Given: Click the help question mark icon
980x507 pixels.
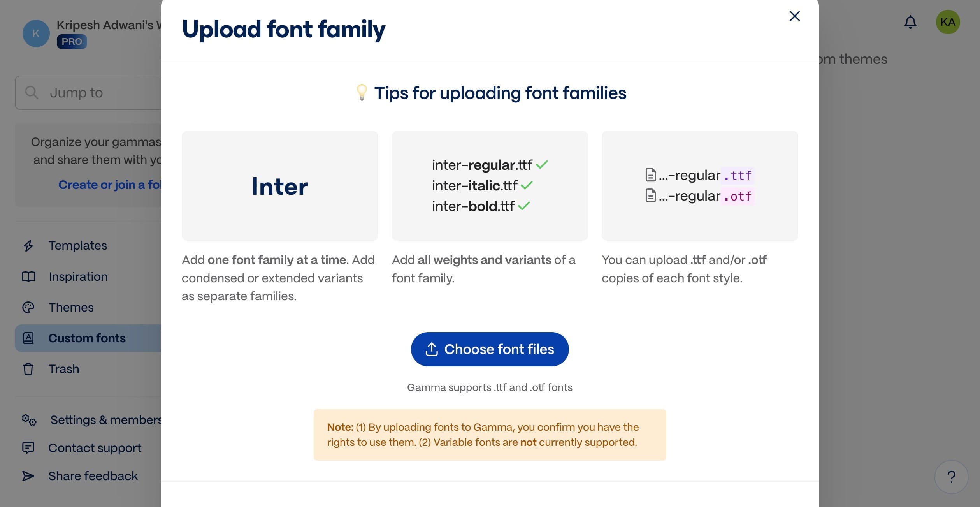Looking at the screenshot, I should [951, 476].
